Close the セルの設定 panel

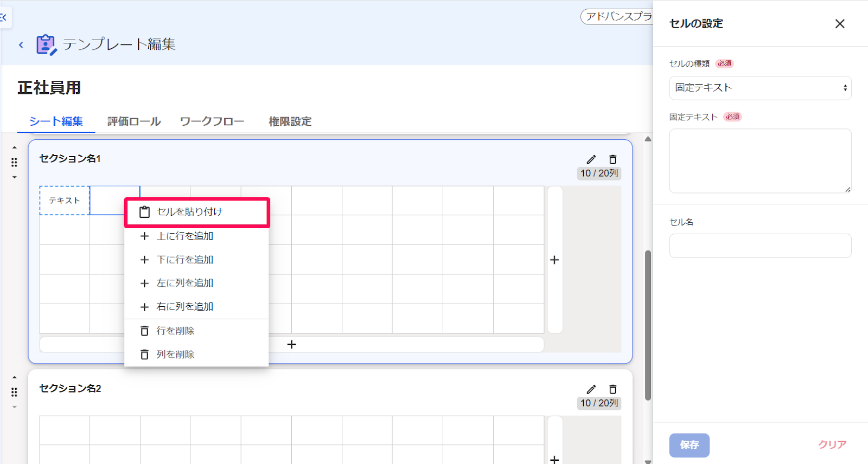pos(840,24)
